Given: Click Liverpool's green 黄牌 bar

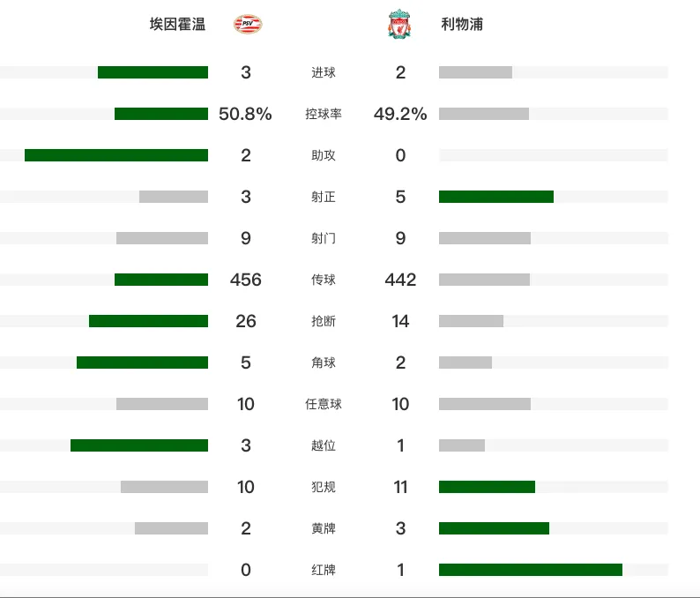Looking at the screenshot, I should coord(494,528).
